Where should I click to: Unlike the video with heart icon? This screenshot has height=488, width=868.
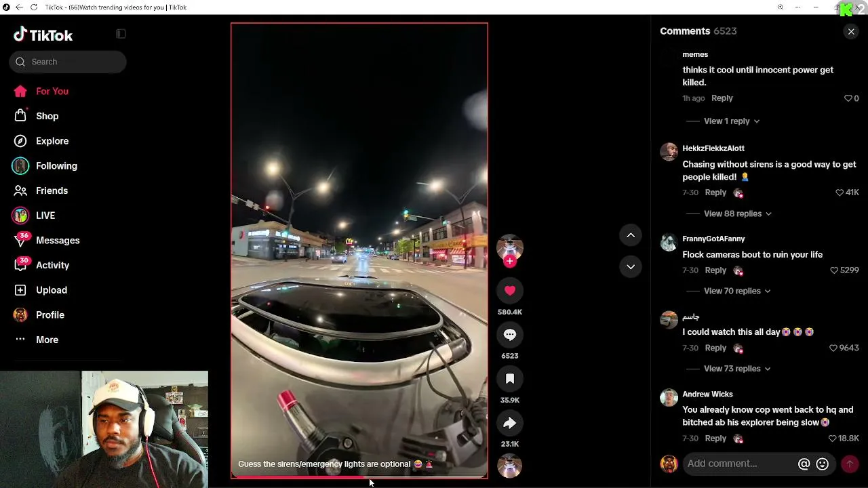(510, 290)
